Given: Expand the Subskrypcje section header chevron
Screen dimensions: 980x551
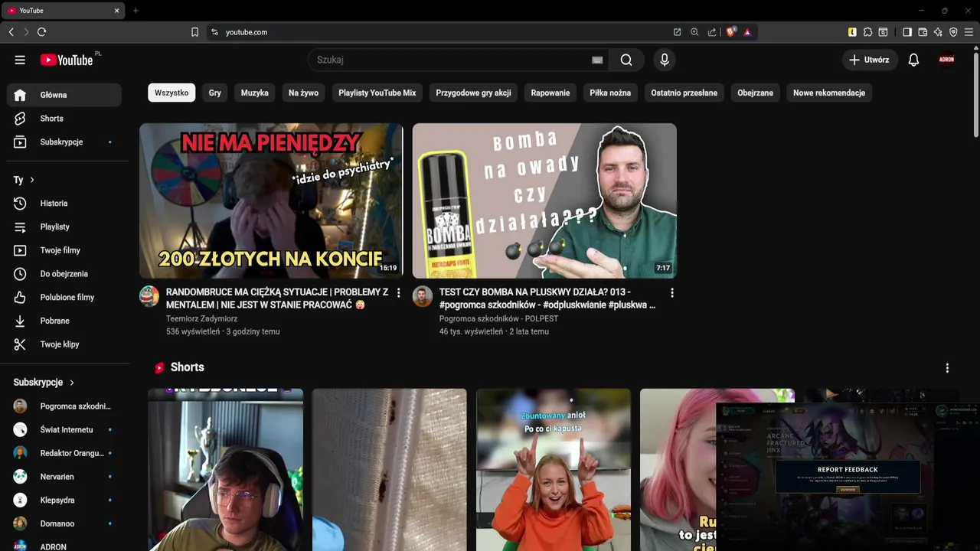Looking at the screenshot, I should click(x=72, y=383).
